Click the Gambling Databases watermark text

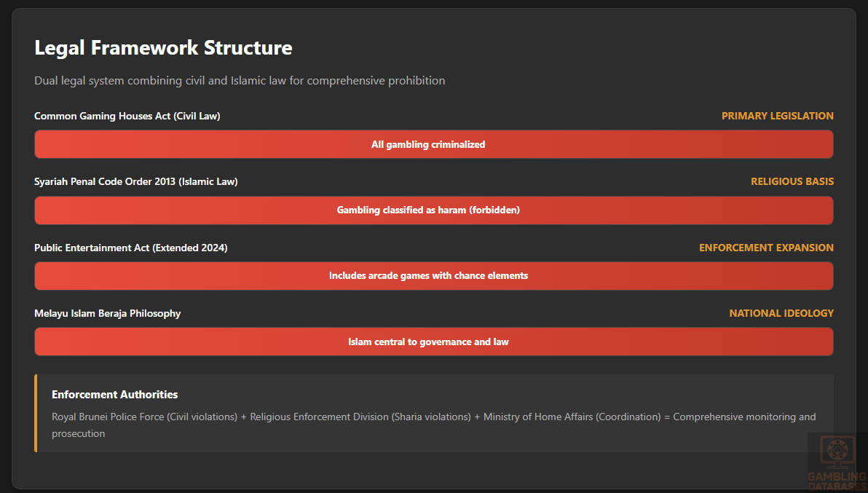pyautogui.click(x=837, y=481)
